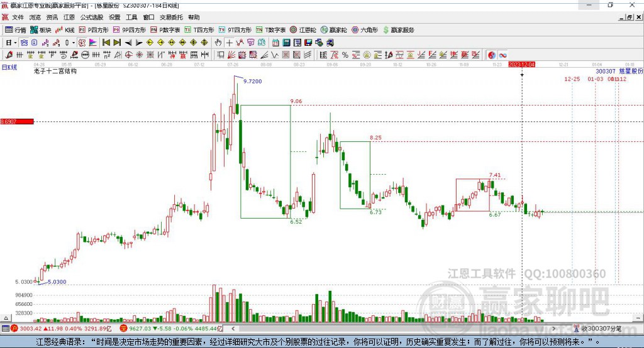Click the red date marker 2023-12-04
The height and width of the screenshot is (348, 644).
(521, 65)
